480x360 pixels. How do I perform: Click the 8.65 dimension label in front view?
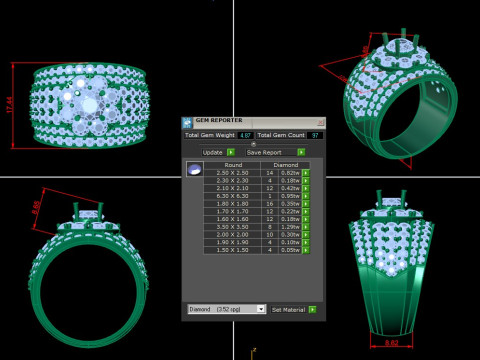pyautogui.click(x=37, y=208)
